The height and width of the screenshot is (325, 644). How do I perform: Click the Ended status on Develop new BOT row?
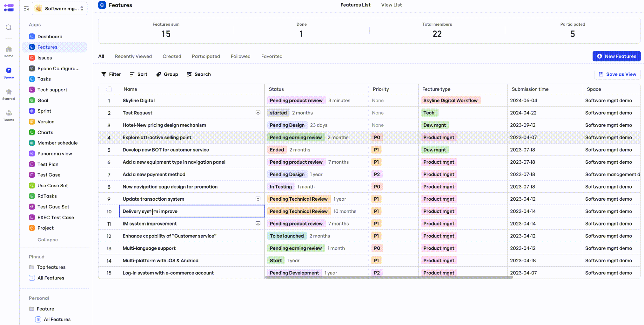(x=277, y=150)
